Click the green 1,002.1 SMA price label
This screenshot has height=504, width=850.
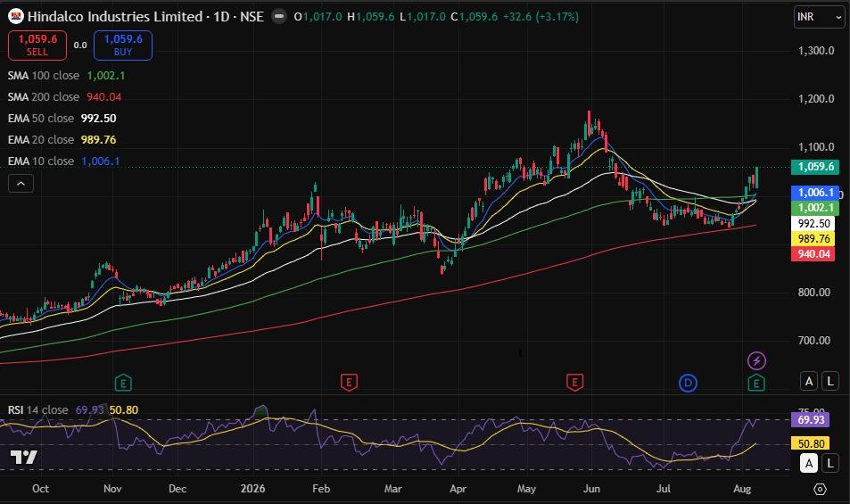click(815, 208)
